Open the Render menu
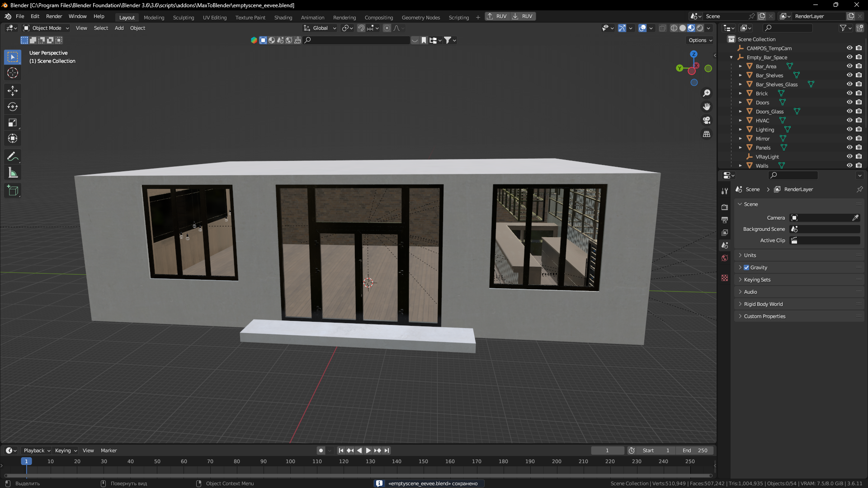The height and width of the screenshot is (488, 868). [54, 16]
